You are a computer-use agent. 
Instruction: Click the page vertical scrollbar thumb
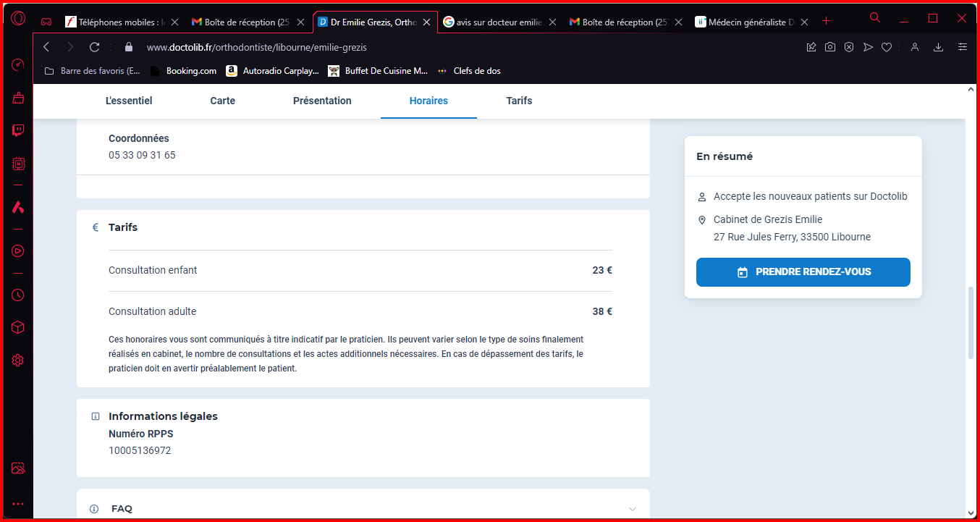(971, 324)
